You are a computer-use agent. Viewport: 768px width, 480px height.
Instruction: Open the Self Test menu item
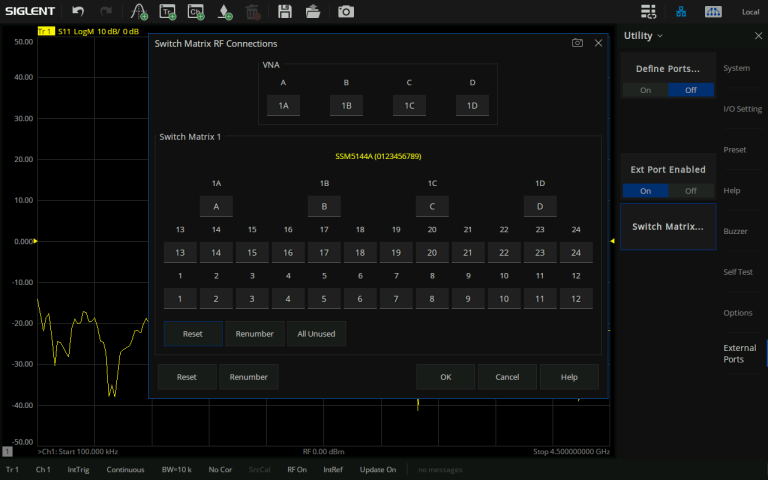click(737, 272)
